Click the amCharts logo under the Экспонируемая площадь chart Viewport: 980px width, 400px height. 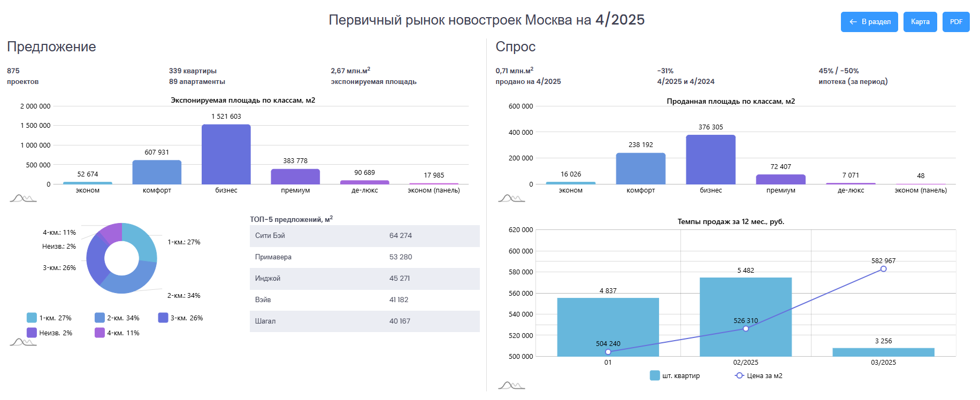point(23,198)
